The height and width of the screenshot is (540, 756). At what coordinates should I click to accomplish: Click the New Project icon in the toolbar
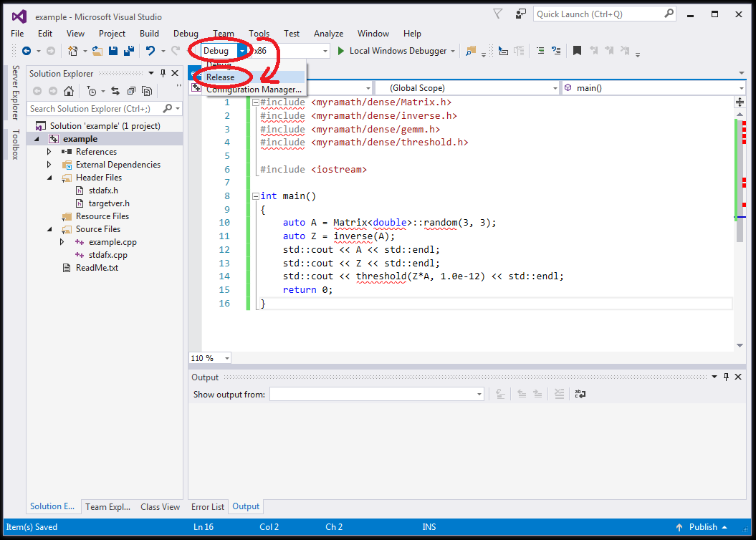[x=72, y=51]
